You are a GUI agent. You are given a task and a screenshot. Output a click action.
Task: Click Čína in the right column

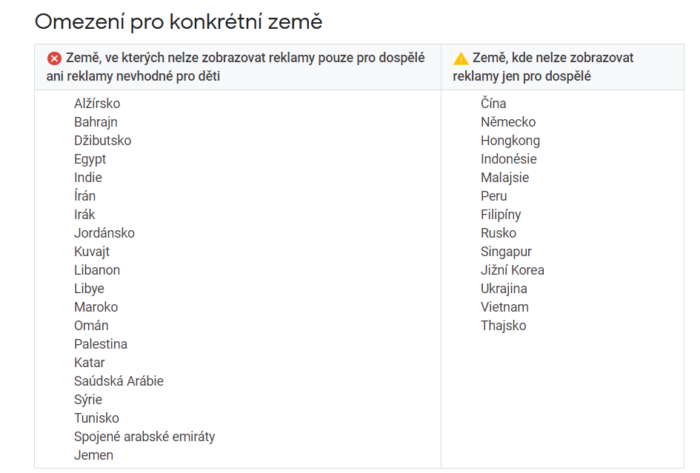pyautogui.click(x=493, y=103)
